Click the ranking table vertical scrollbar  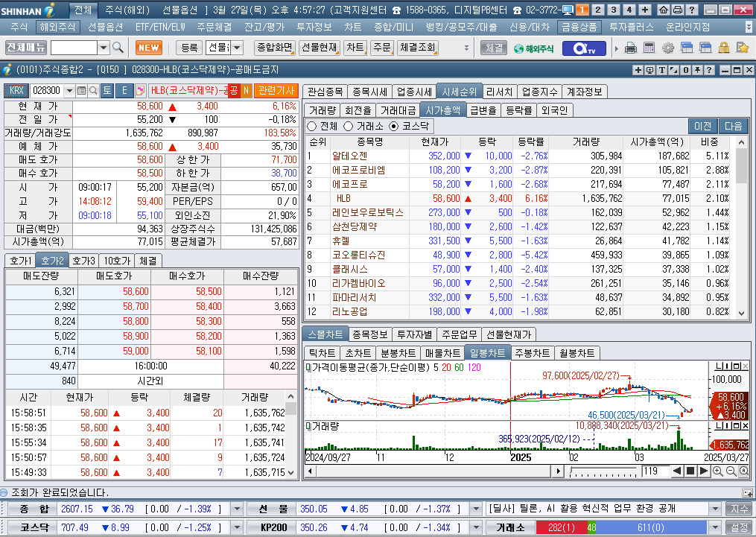(x=742, y=226)
